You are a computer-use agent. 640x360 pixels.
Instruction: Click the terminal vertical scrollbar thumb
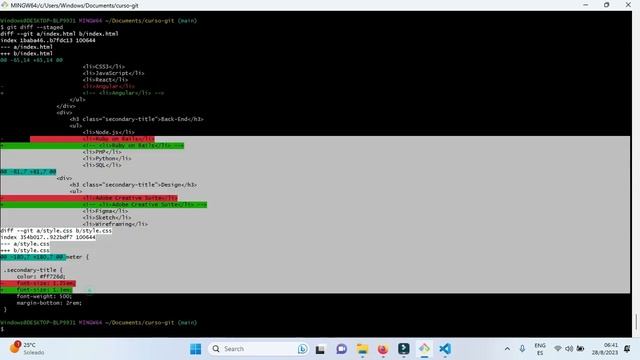coord(636,322)
